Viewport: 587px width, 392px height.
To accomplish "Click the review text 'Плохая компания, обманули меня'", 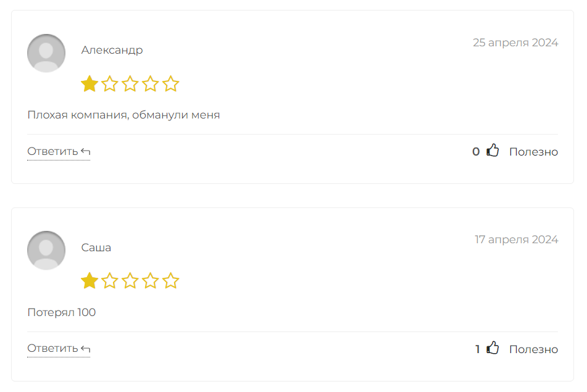I will click(x=123, y=115).
